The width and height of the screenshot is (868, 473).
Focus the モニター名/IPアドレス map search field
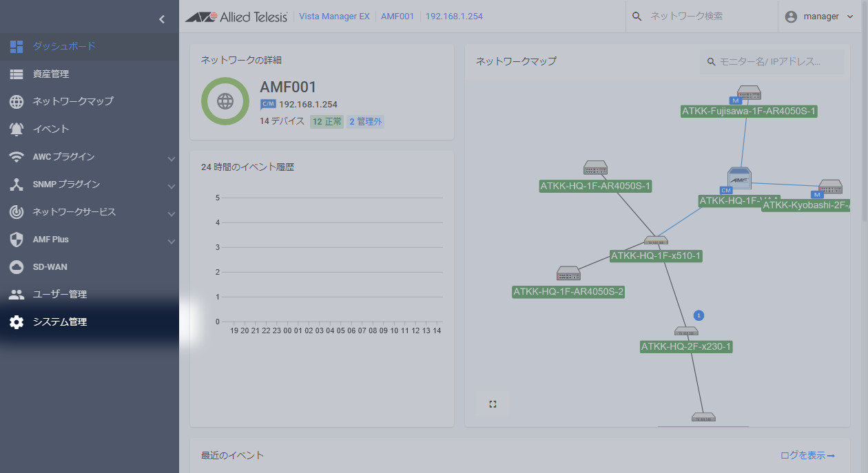coord(772,62)
